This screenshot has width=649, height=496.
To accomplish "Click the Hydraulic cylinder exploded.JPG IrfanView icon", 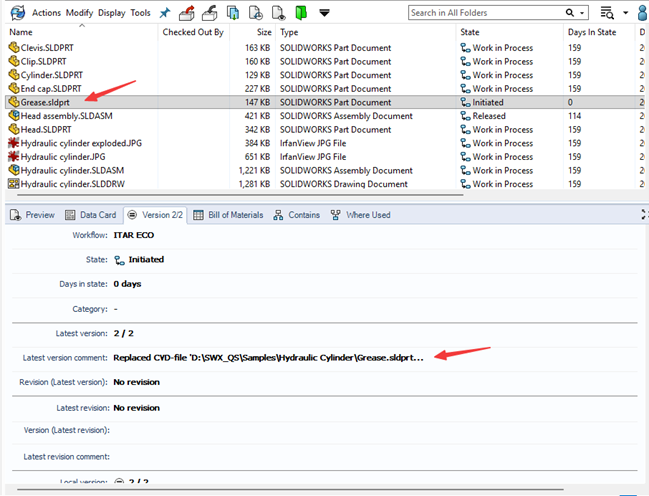I will (x=14, y=143).
